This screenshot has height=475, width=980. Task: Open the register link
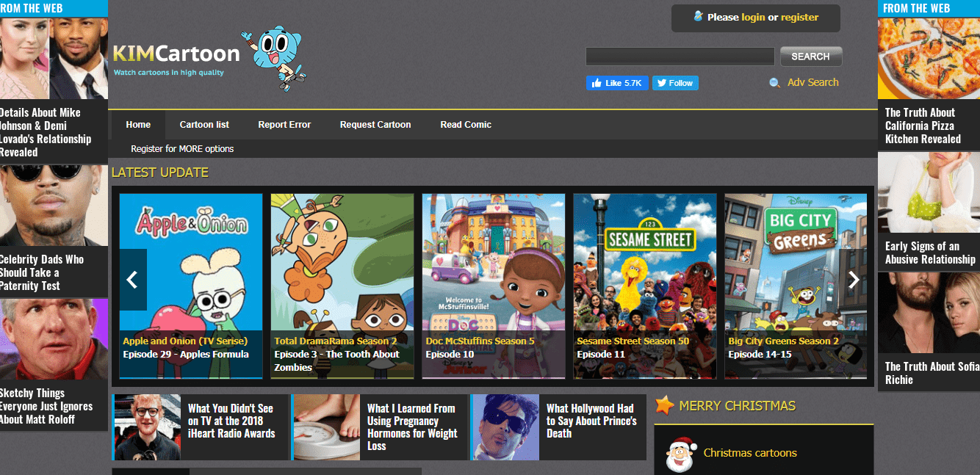pos(799,17)
